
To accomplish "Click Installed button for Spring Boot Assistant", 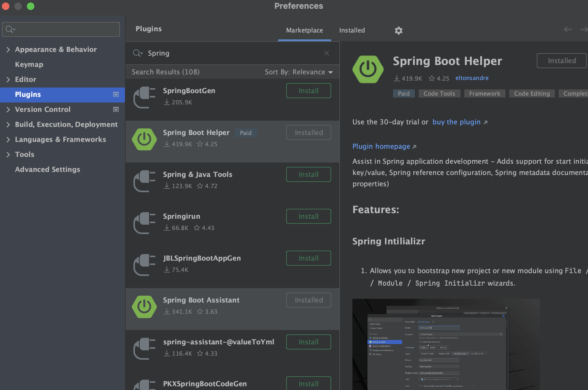I will pyautogui.click(x=308, y=300).
